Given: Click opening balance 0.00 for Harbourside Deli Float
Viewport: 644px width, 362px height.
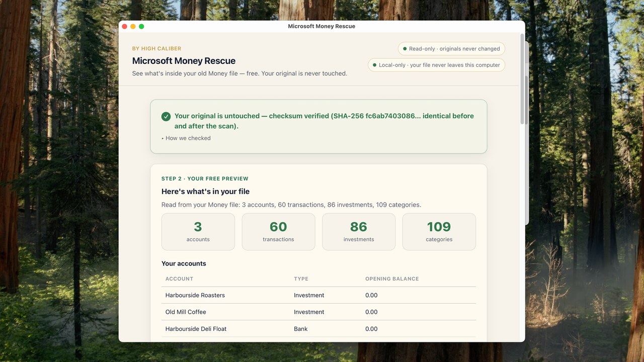Looking at the screenshot, I should pyautogui.click(x=371, y=329).
